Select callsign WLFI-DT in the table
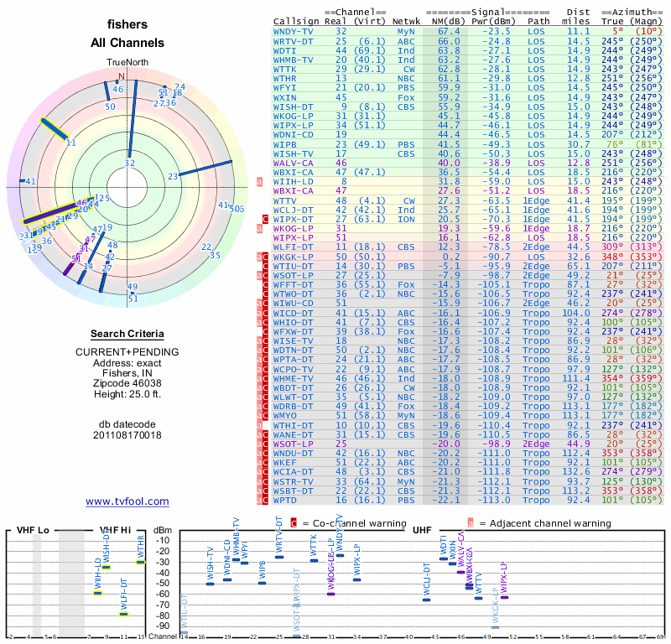671x644 pixels. pyautogui.click(x=293, y=247)
